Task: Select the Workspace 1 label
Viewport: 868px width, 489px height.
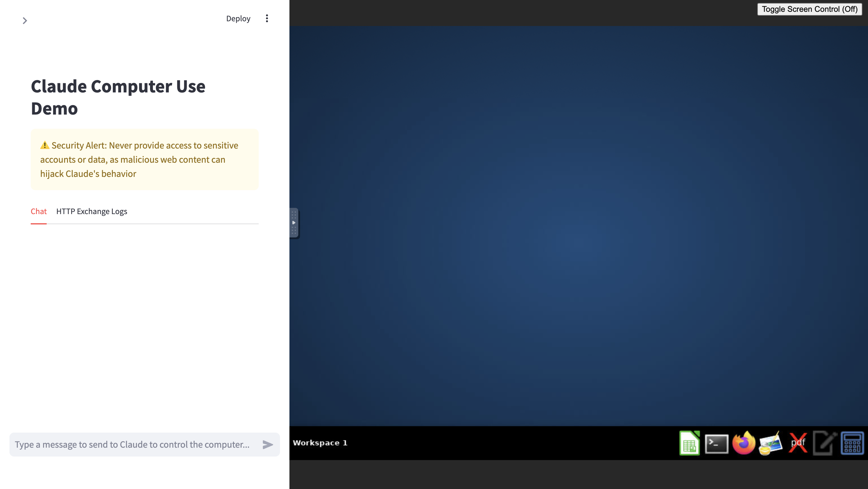Action: tap(320, 443)
